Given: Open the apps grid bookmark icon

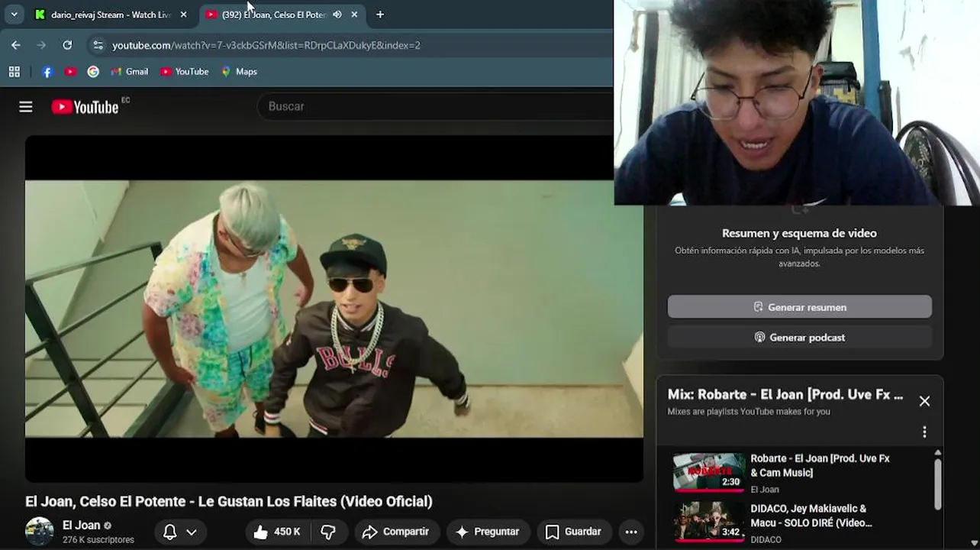Looking at the screenshot, I should [14, 72].
